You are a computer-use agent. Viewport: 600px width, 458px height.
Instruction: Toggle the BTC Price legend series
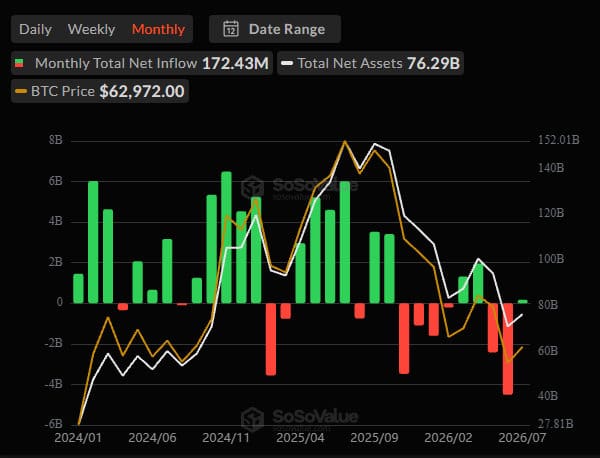[x=100, y=91]
